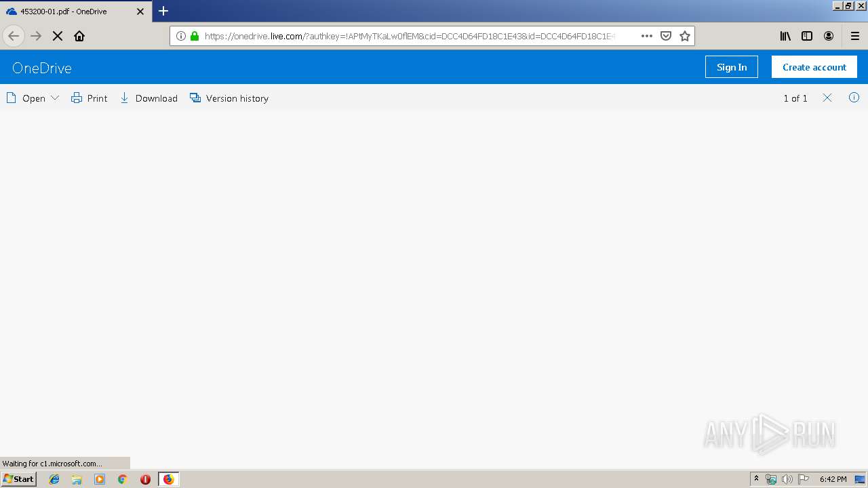This screenshot has height=488, width=868.
Task: Expand the Open dropdown chevron
Action: pos(55,98)
